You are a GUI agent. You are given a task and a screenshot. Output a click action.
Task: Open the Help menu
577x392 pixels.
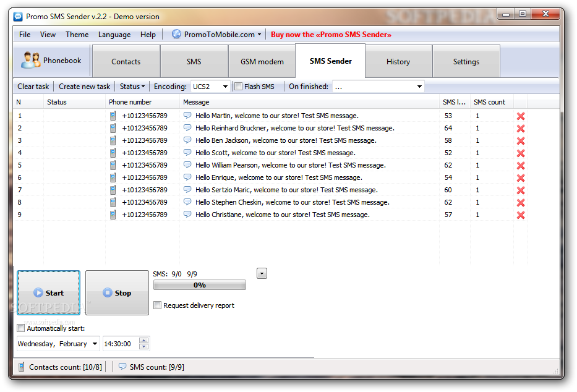[148, 35]
